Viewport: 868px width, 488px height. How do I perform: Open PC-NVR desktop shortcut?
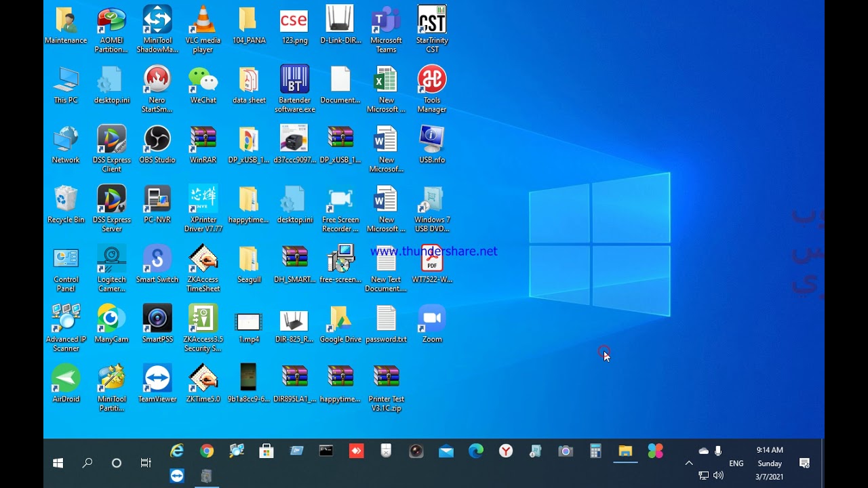157,205
